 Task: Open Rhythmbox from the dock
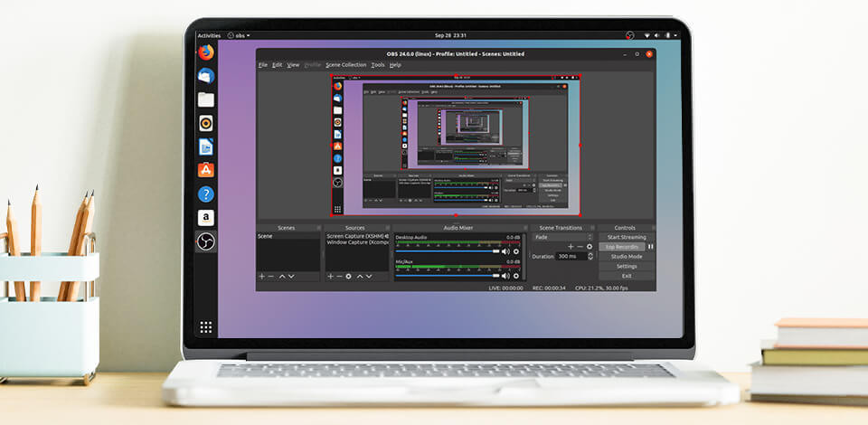coord(206,123)
